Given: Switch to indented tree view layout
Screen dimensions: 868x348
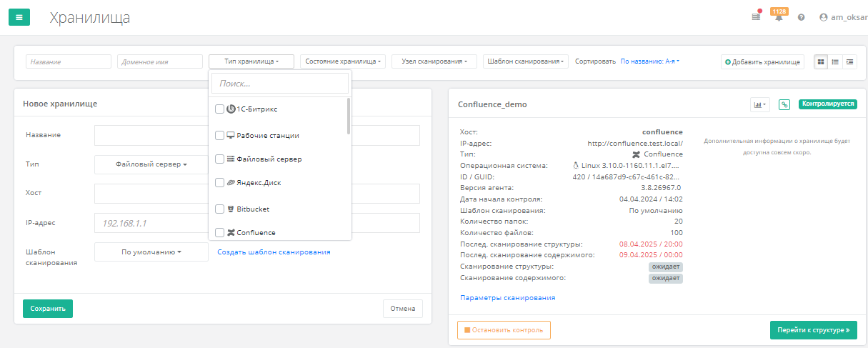Looking at the screenshot, I should coord(849,62).
